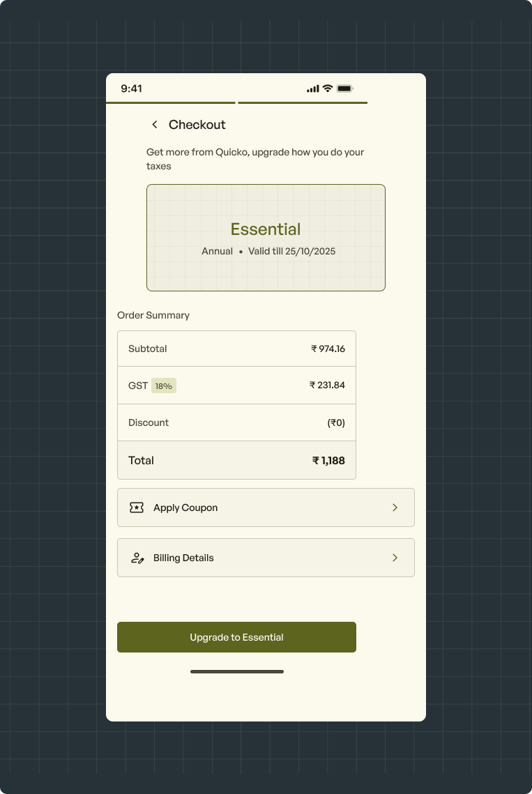Tap the 9:41 clock in status bar

[x=131, y=89]
